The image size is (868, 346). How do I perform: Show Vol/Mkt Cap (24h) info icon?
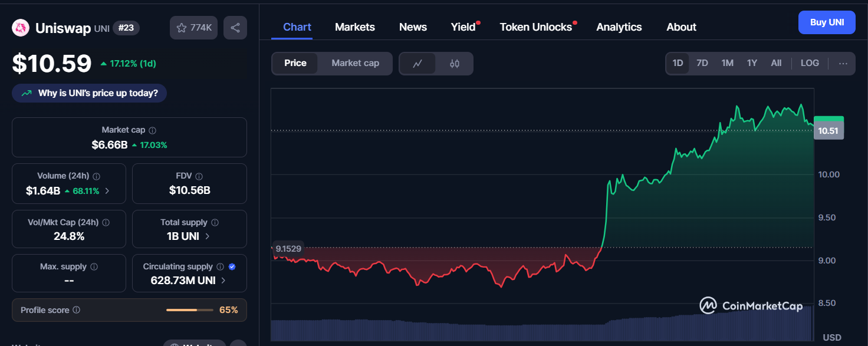tap(106, 223)
